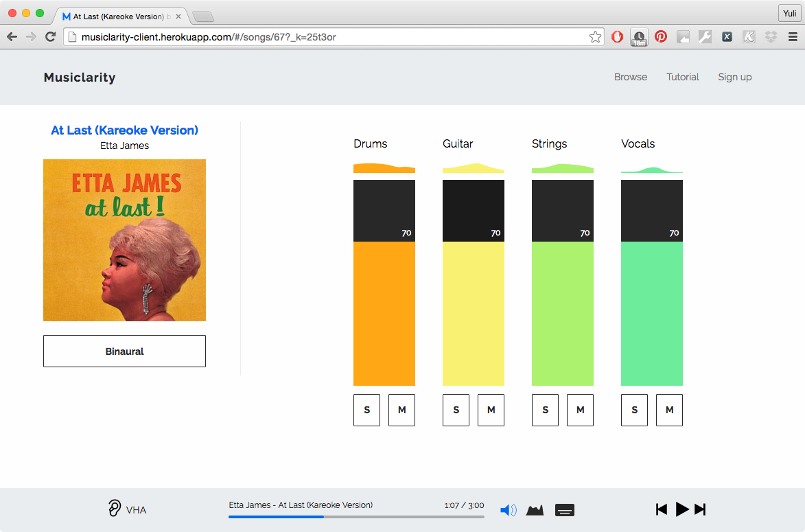Viewport: 805px width, 532px height.
Task: Click the timer extension icon
Action: 639,38
